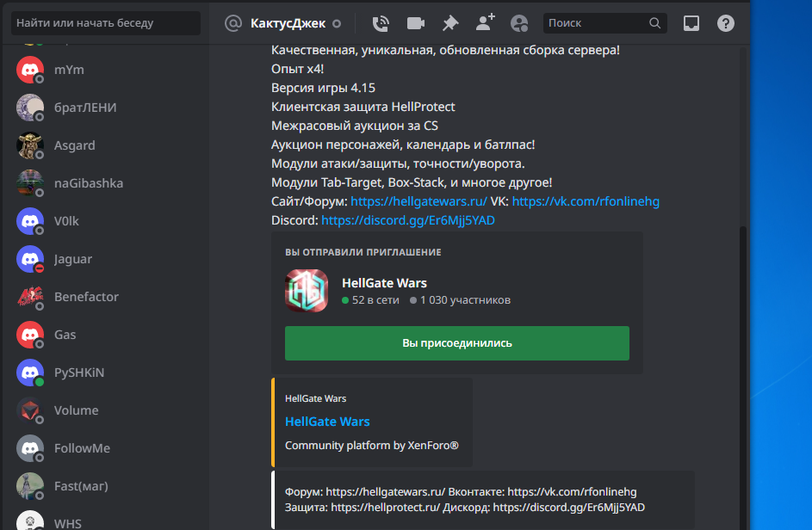
Task: Click the HellGate Wars server icon
Action: (306, 290)
